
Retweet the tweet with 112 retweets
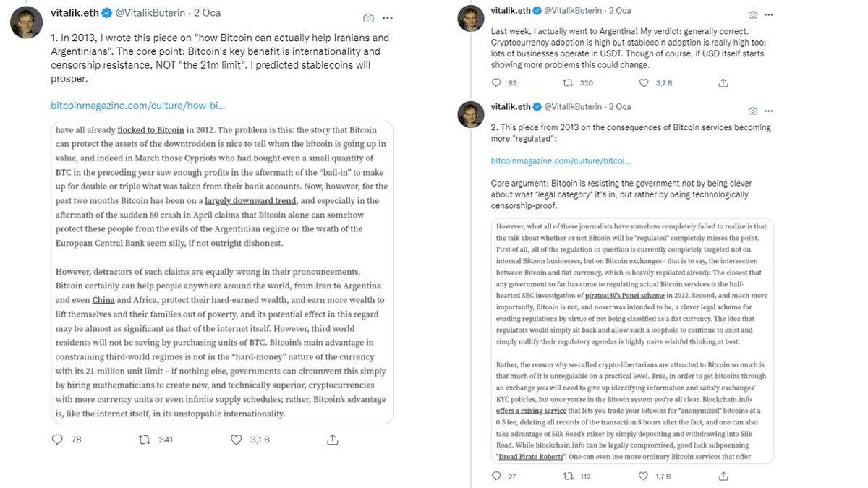click(569, 476)
